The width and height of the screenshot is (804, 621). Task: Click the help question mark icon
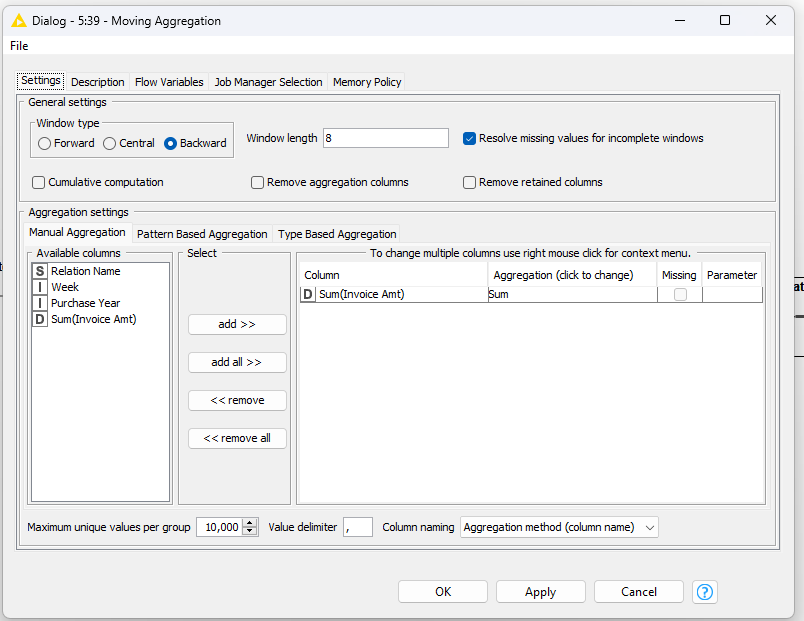pos(705,592)
